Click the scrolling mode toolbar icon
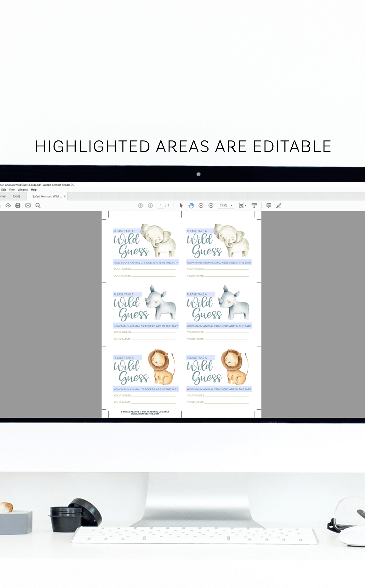This screenshot has width=365, height=588. click(254, 206)
